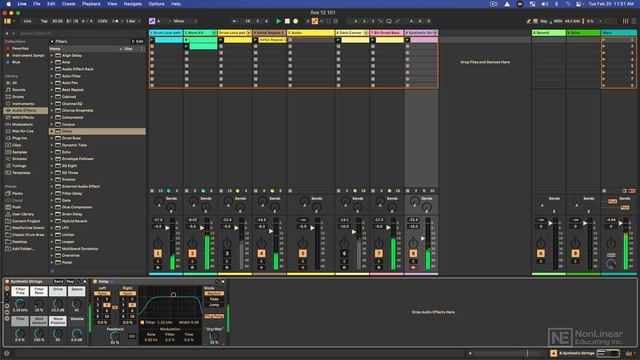Expand the Hybrid Reverb folder

[x=52, y=221]
